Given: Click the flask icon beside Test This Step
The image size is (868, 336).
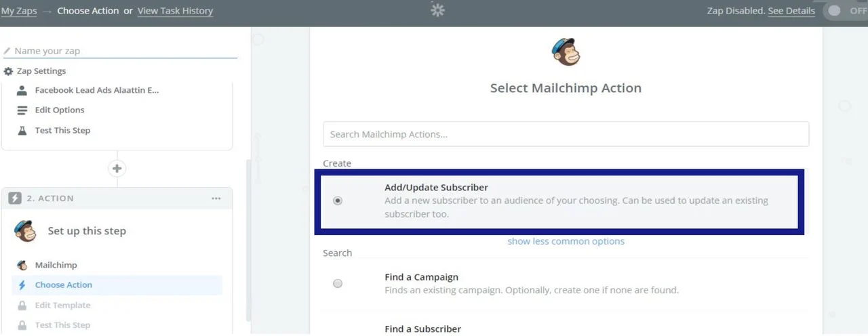Looking at the screenshot, I should [22, 130].
